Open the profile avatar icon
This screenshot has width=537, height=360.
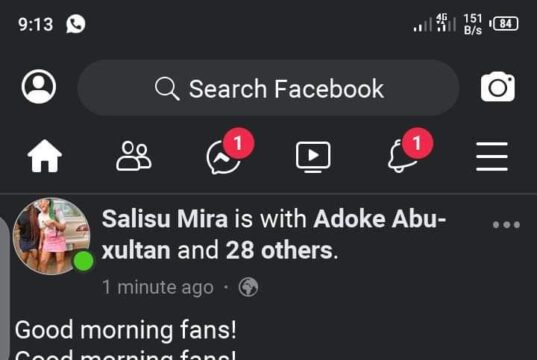[39, 87]
